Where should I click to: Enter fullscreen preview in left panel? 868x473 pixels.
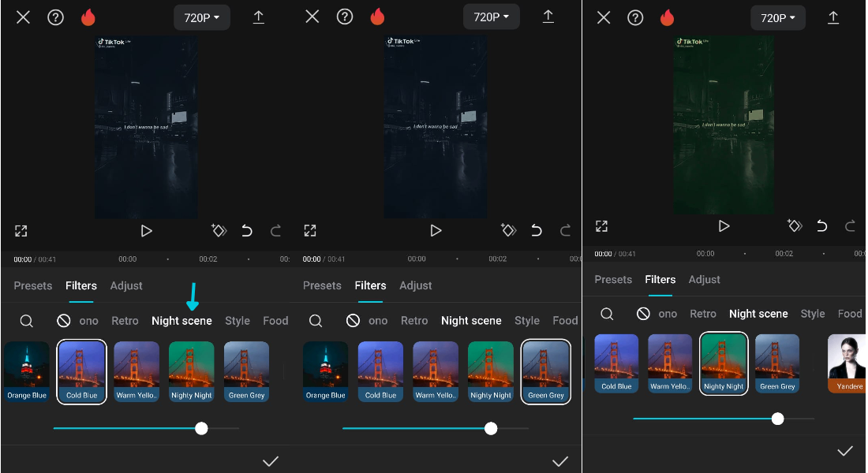21,231
